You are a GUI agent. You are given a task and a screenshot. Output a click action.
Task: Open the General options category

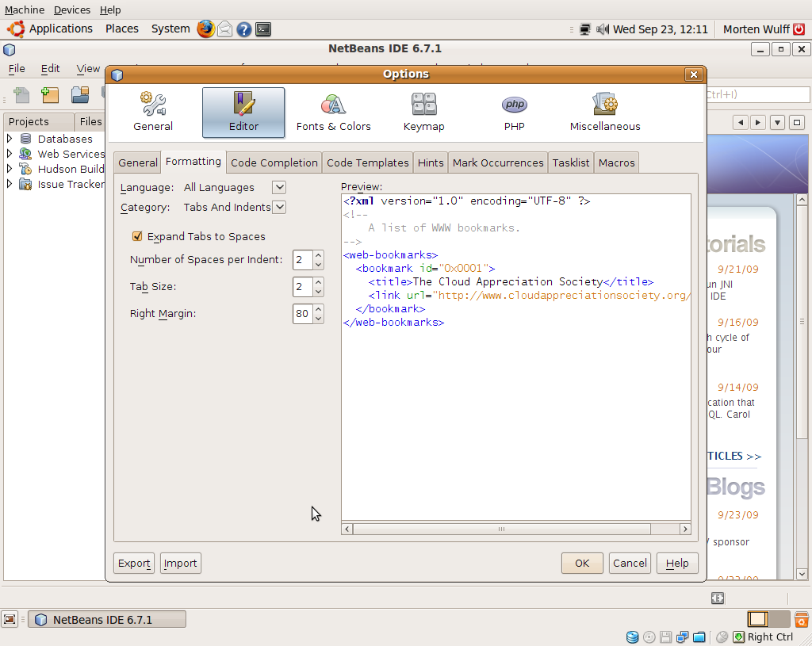153,113
